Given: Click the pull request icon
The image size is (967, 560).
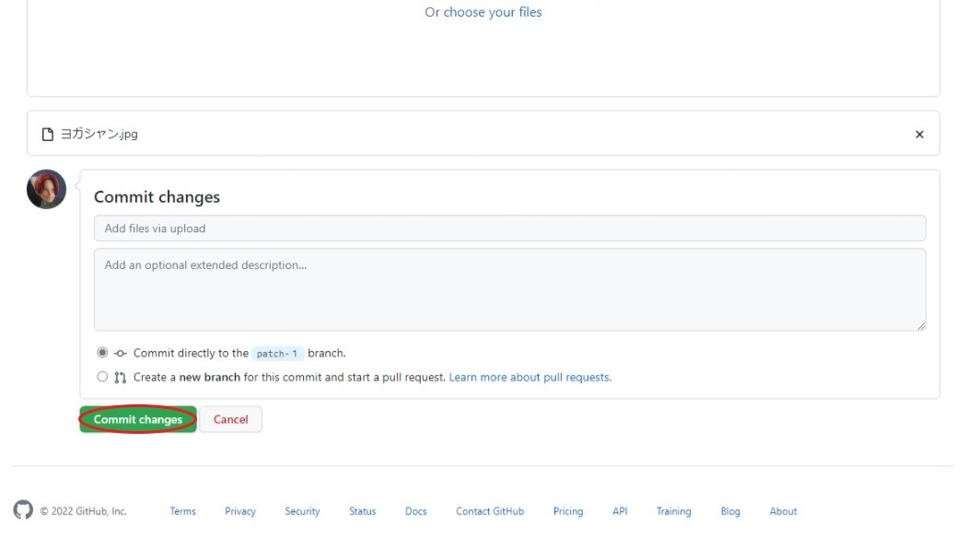Looking at the screenshot, I should click(120, 378).
